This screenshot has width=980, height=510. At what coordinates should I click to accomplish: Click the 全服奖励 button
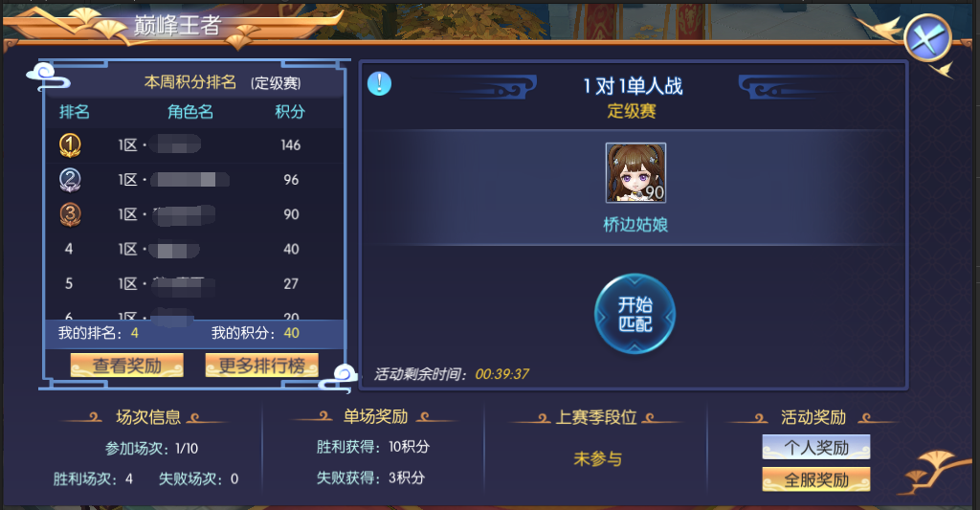pyautogui.click(x=816, y=479)
